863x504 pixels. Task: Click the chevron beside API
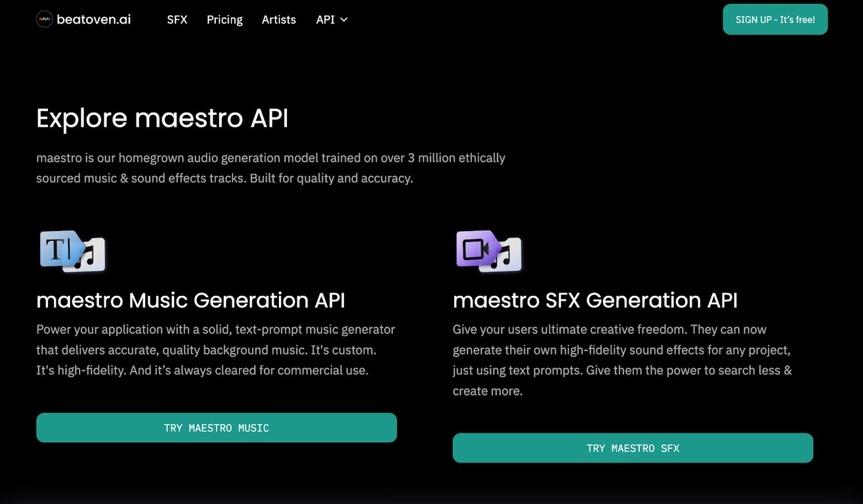point(344,20)
